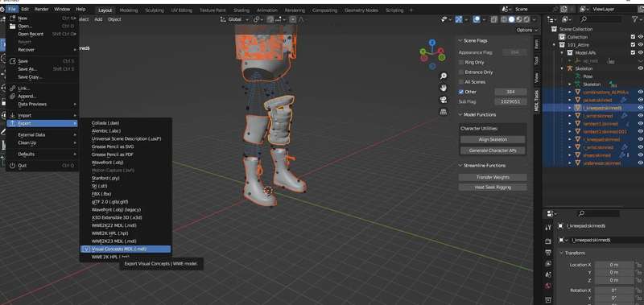Select Visual Concepts MDL (.mdl) export

126,249
